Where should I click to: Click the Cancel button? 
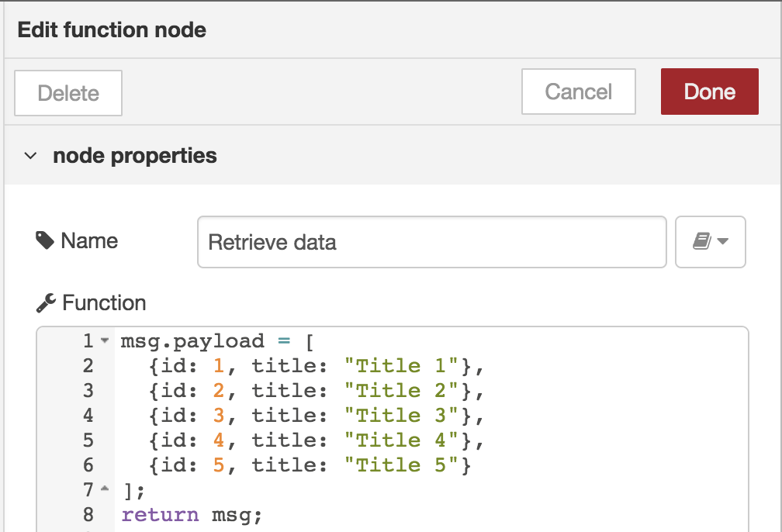(x=579, y=92)
